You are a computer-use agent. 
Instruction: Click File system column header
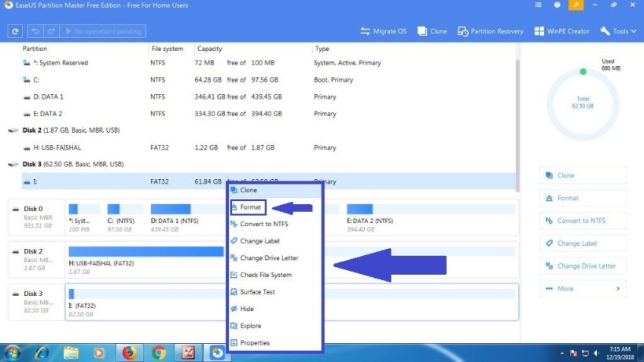(x=167, y=49)
